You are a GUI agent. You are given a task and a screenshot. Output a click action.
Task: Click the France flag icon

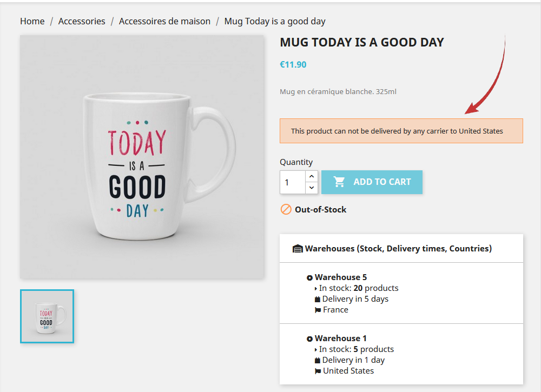point(318,310)
